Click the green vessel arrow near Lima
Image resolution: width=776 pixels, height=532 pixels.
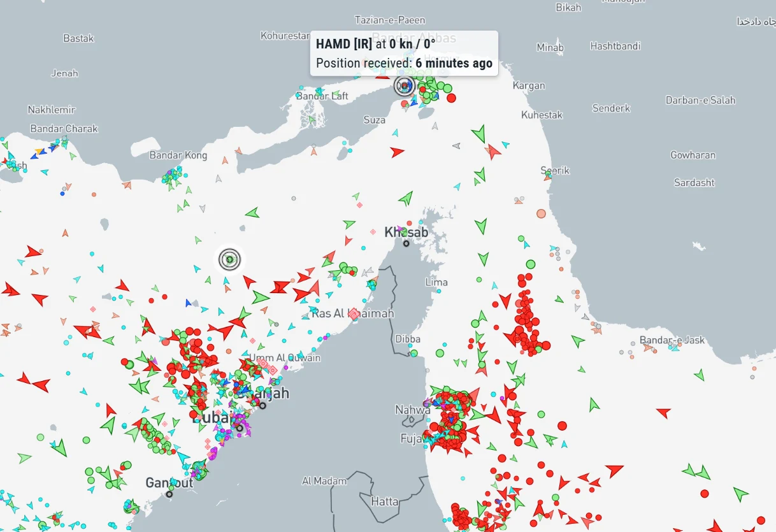[484, 259]
